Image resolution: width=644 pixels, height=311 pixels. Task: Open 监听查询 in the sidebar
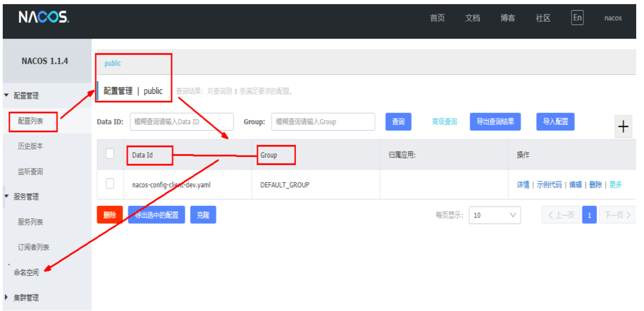coord(30,171)
